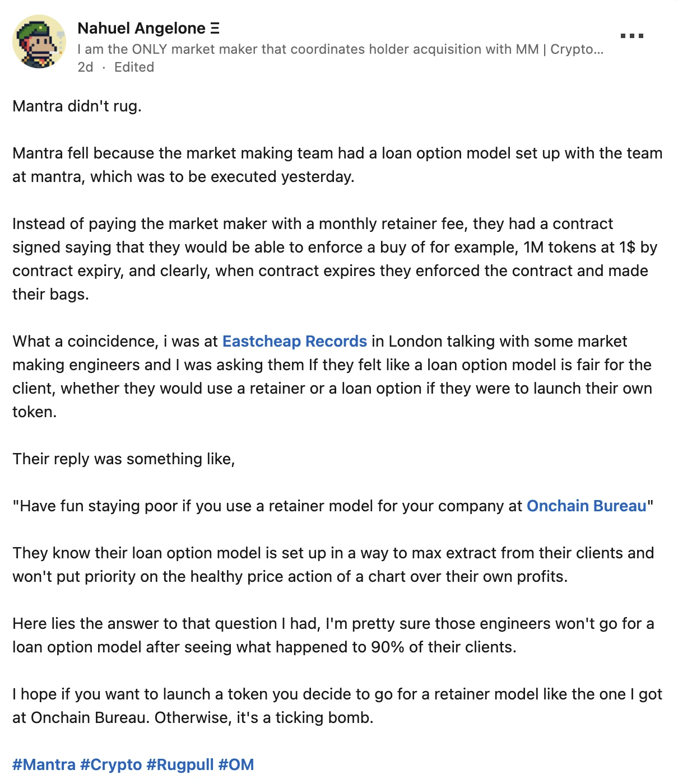Click the paragraph starting 'Here lies the answer'
Screen dimensions: 678x784
333,636
